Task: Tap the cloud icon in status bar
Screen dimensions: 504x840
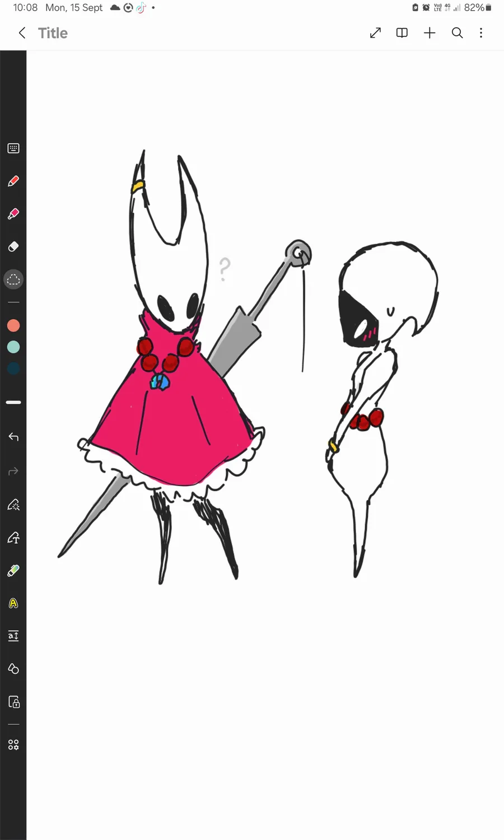Action: (115, 8)
